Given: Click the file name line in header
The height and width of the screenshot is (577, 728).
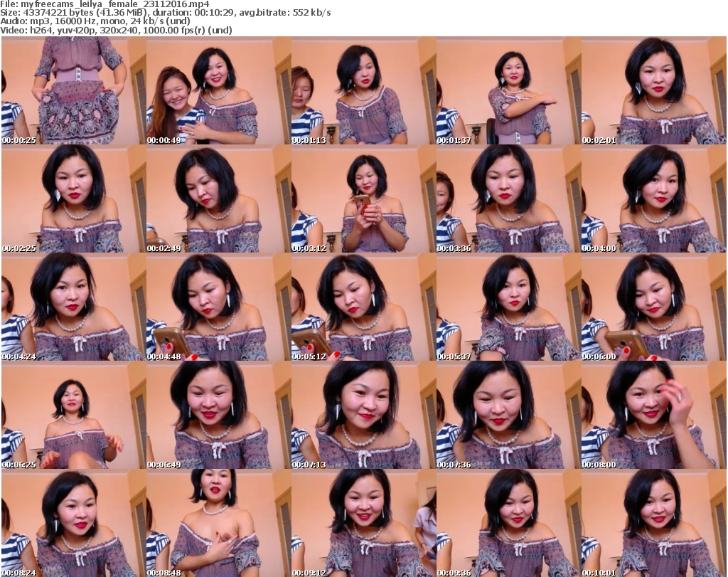Looking at the screenshot, I should click(105, 4).
